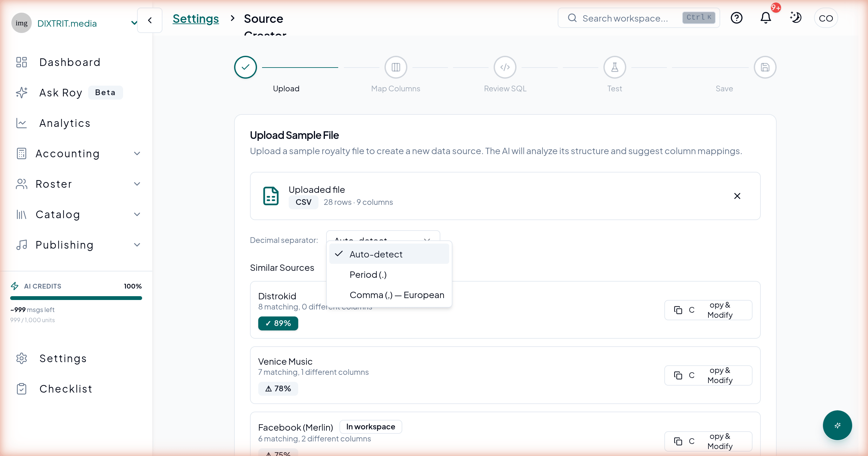
Task: Open the DIXTRIT.media workspace switcher
Action: point(75,23)
